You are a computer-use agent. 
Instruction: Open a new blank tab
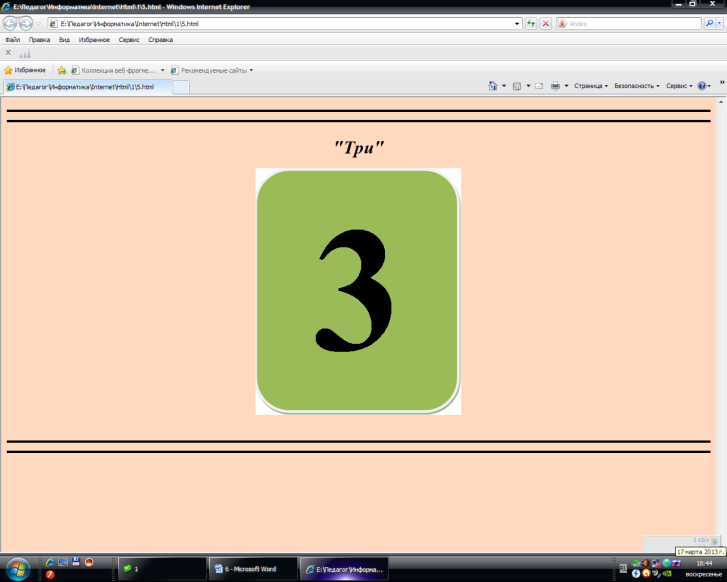click(x=181, y=87)
